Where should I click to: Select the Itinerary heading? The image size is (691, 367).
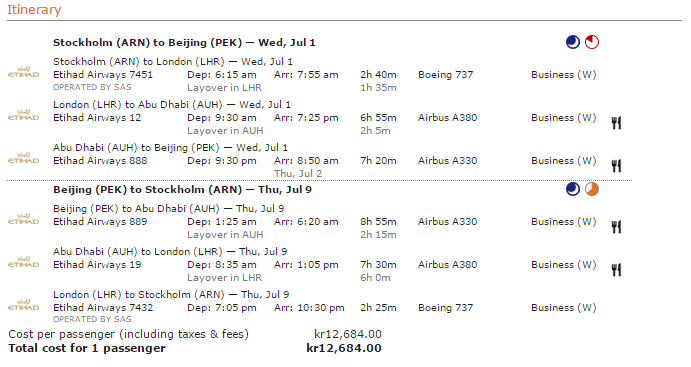[34, 10]
